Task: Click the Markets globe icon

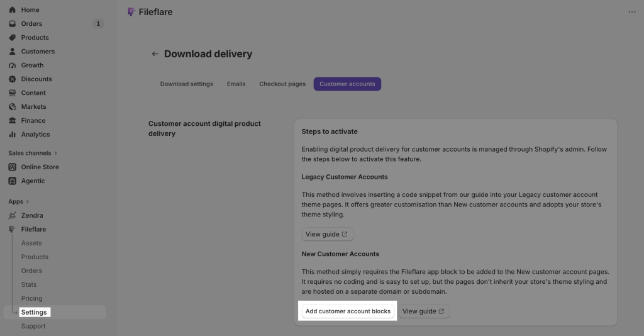Action: [x=13, y=107]
